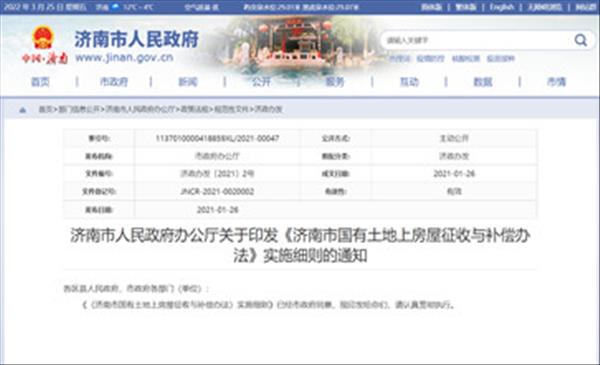600x365 pixels.
Task: Select the 市政府办公厅 issuing agency cell
Action: (x=217, y=156)
